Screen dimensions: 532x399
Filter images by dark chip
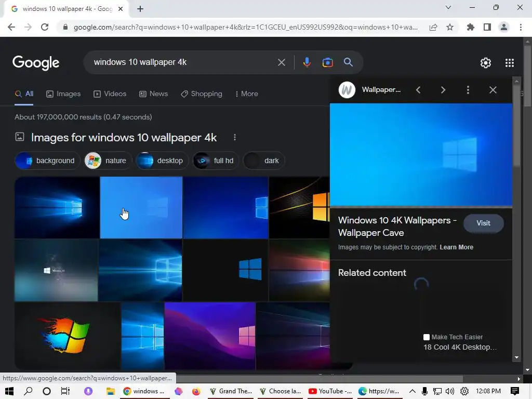click(x=264, y=161)
